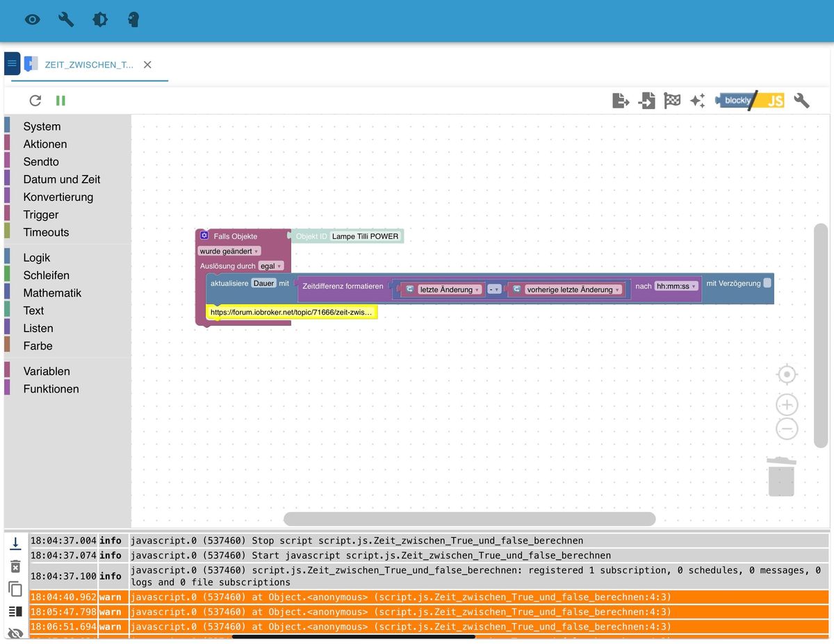Click the import blocks icon
The width and height of the screenshot is (834, 644).
647,101
